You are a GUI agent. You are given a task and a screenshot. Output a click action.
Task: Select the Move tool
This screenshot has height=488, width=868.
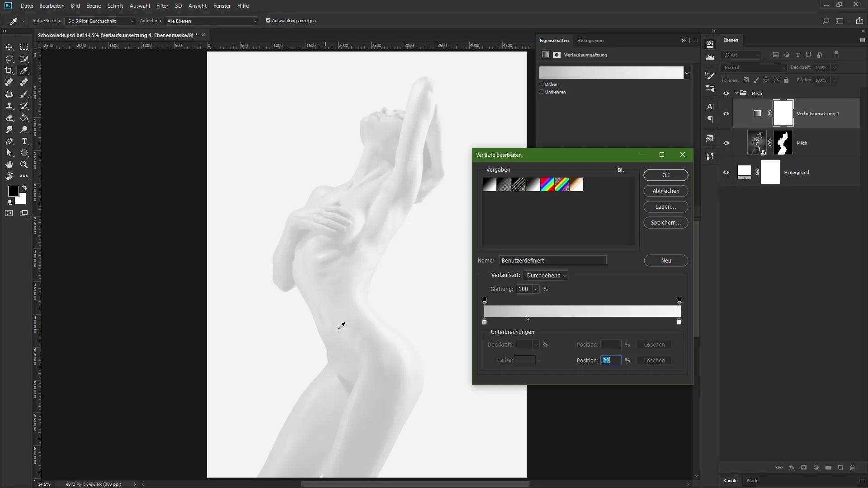pyautogui.click(x=9, y=47)
